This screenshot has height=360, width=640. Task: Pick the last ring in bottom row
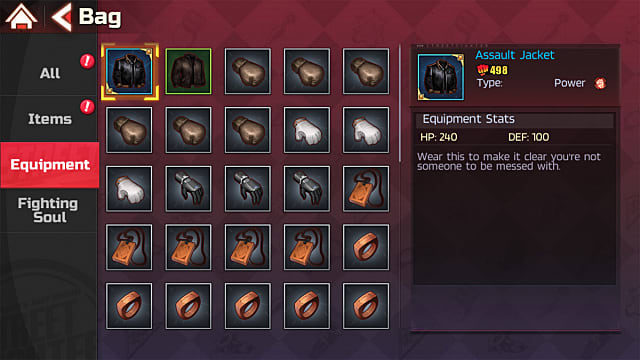(366, 306)
